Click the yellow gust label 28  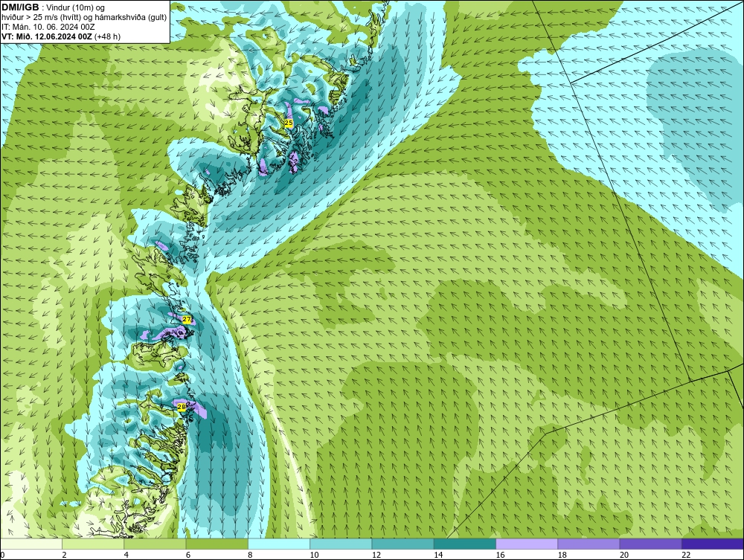coord(182,407)
